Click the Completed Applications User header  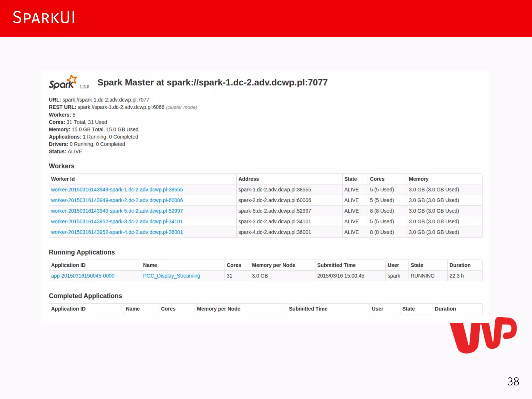(377, 309)
